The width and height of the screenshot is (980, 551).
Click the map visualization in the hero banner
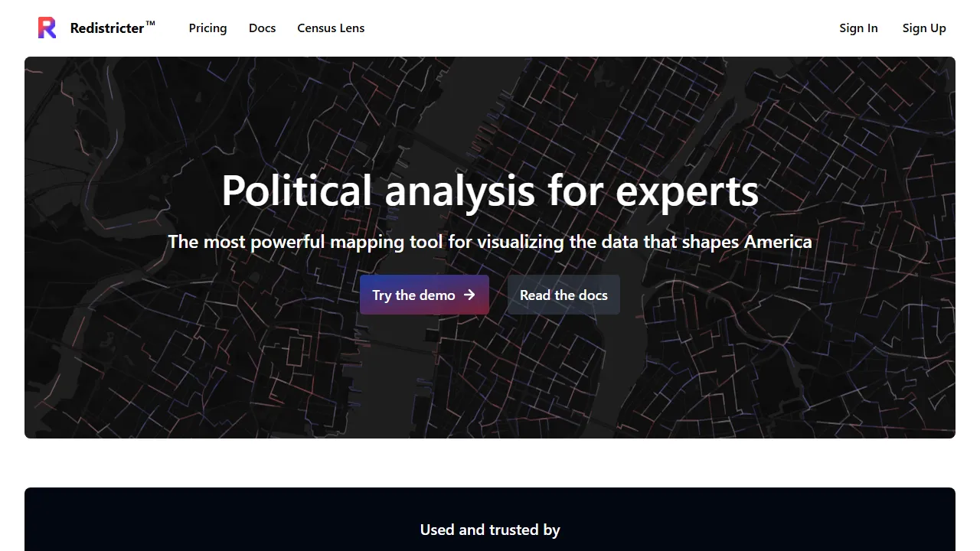pyautogui.click(x=490, y=367)
